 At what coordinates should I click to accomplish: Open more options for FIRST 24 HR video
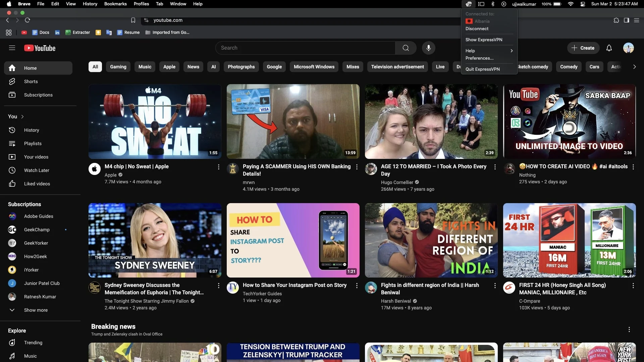pyautogui.click(x=633, y=286)
